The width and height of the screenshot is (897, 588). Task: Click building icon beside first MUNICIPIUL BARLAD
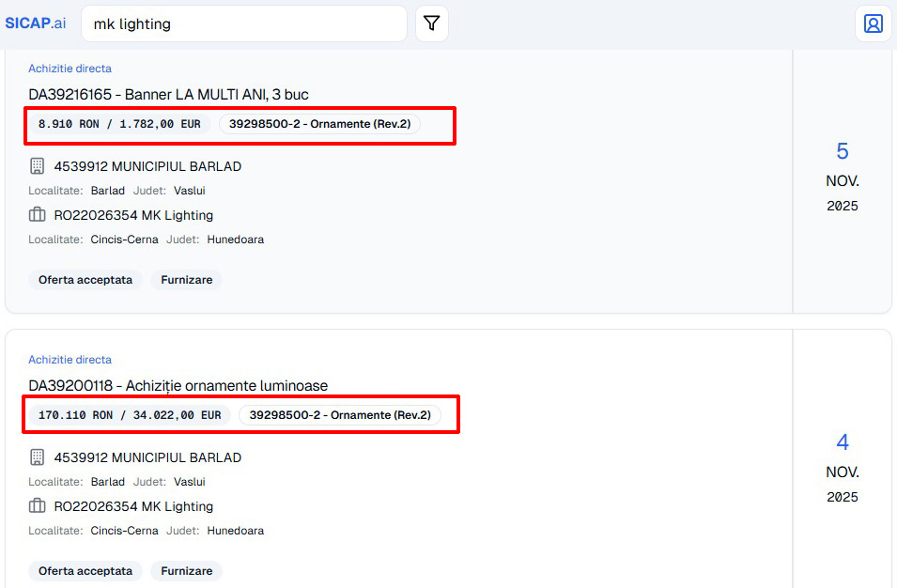click(38, 166)
